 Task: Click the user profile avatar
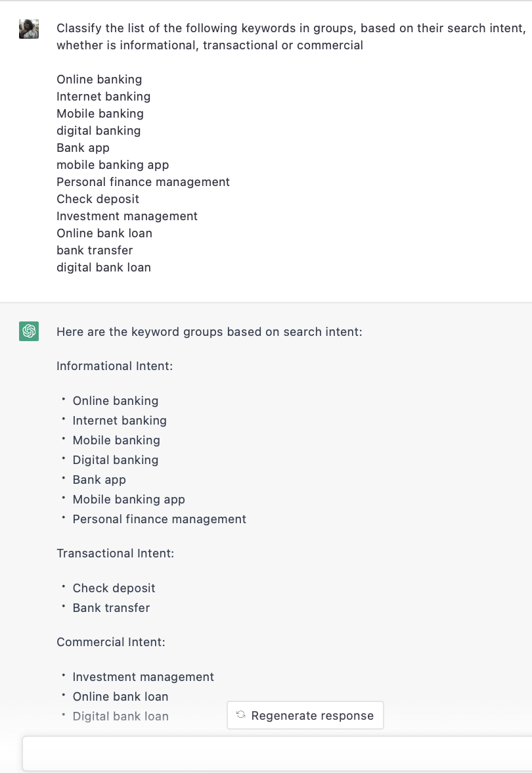29,29
